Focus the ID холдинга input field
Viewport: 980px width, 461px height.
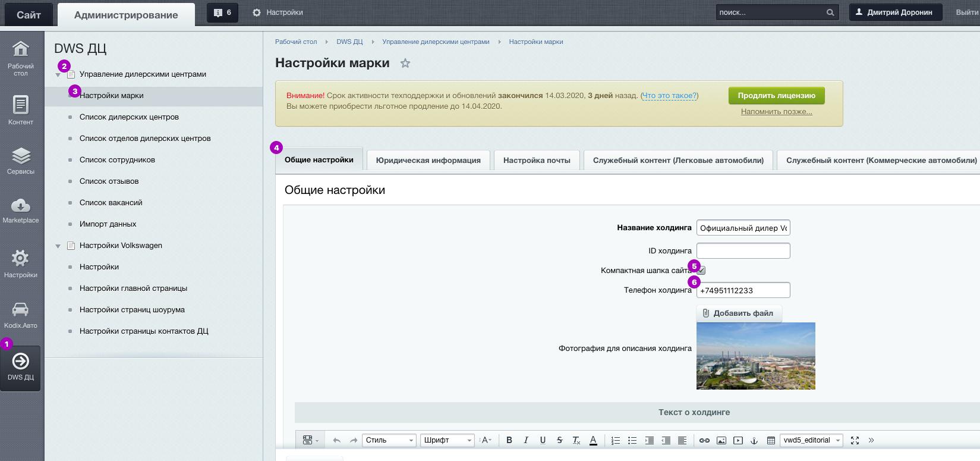pos(743,250)
